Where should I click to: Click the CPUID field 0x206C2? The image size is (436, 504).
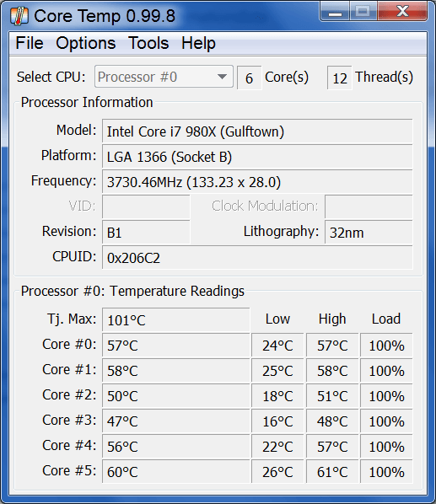click(257, 257)
